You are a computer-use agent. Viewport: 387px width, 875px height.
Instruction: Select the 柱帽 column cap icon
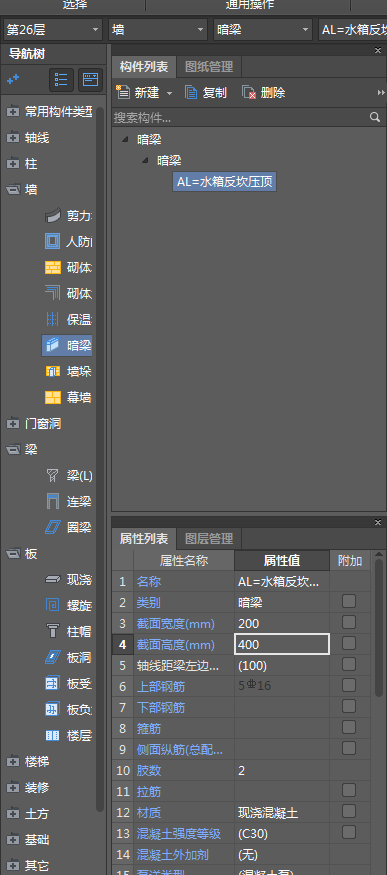52,631
